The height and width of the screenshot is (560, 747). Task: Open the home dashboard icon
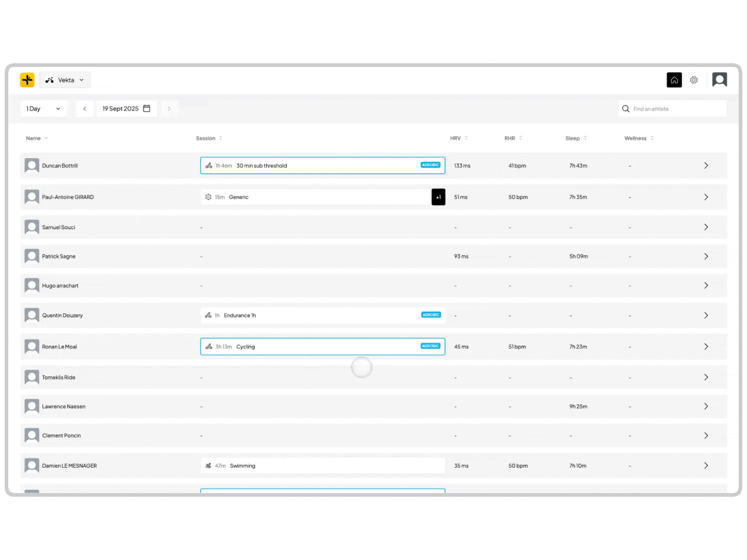[674, 80]
